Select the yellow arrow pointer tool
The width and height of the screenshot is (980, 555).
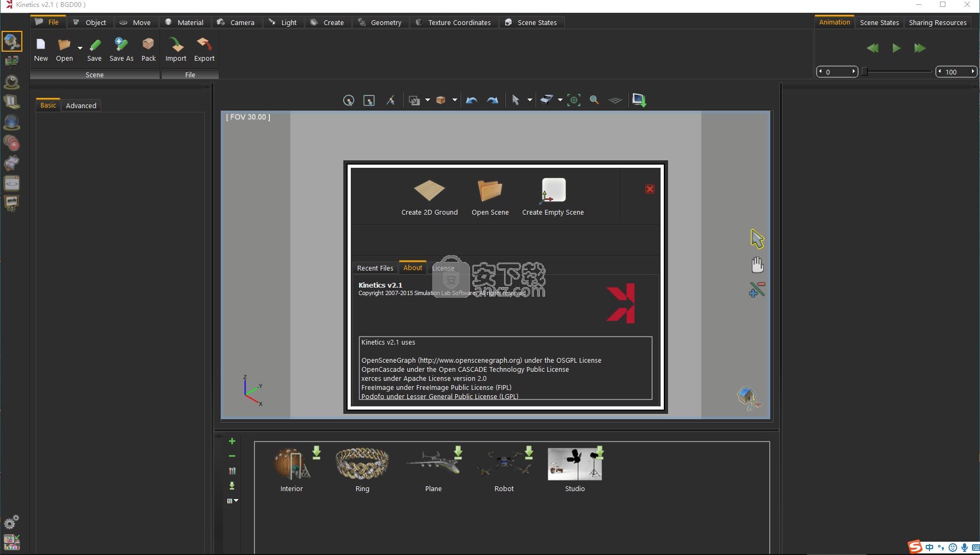pos(757,239)
